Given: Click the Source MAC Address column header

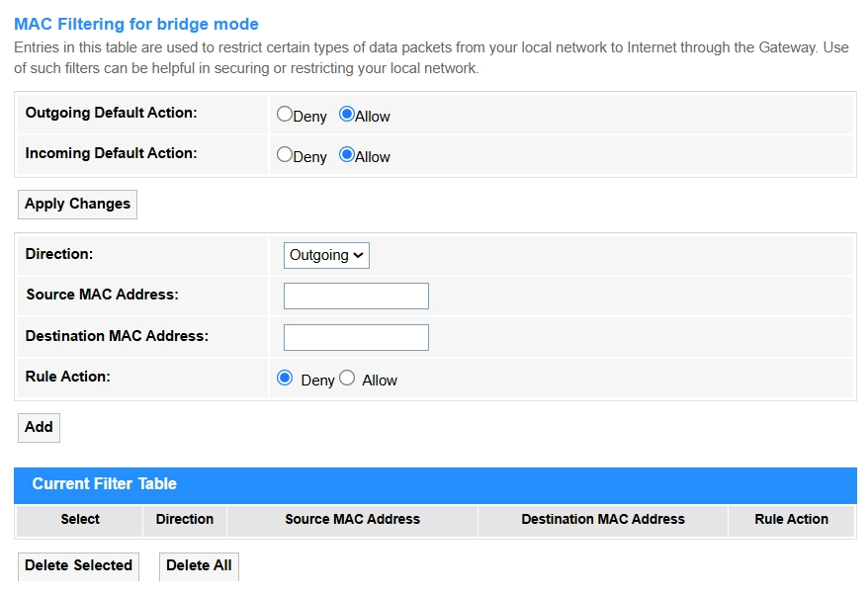Looking at the screenshot, I should [352, 519].
